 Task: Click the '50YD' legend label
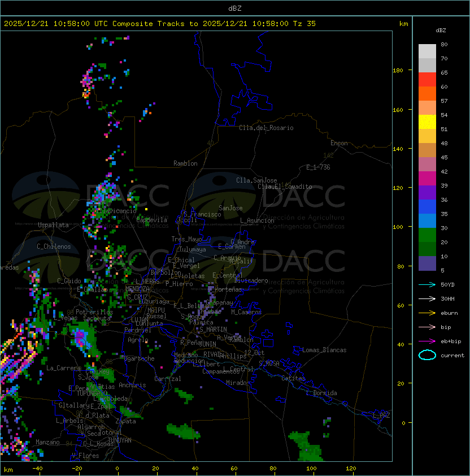point(447,284)
